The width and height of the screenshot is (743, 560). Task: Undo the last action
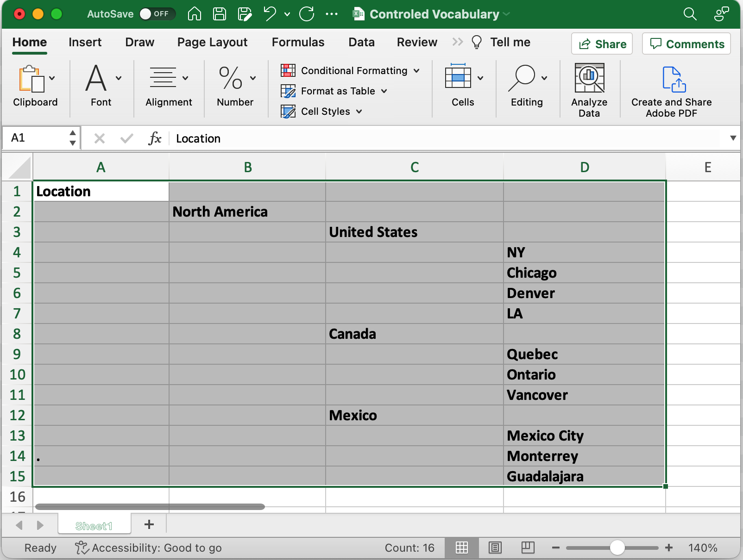269,14
